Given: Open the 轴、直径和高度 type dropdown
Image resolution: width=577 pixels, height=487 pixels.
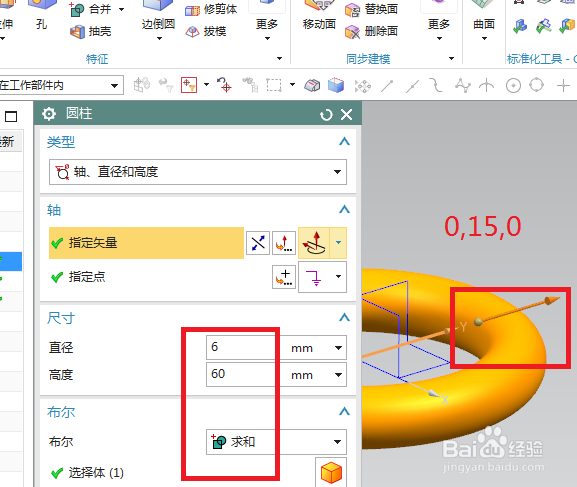Looking at the screenshot, I should 198,172.
